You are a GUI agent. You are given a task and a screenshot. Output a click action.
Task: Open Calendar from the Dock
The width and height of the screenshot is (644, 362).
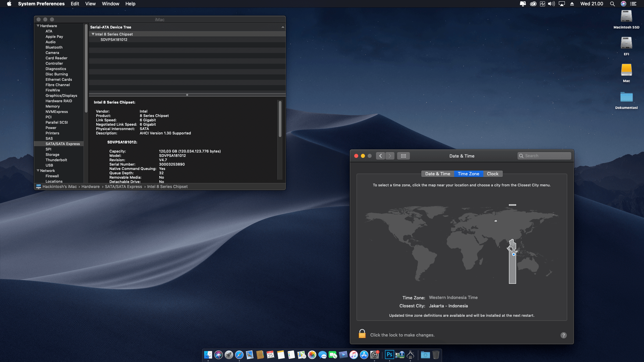coord(270,354)
